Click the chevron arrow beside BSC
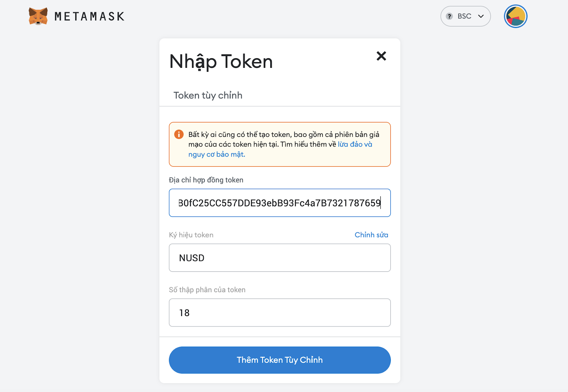Image resolution: width=568 pixels, height=392 pixels. [x=481, y=16]
